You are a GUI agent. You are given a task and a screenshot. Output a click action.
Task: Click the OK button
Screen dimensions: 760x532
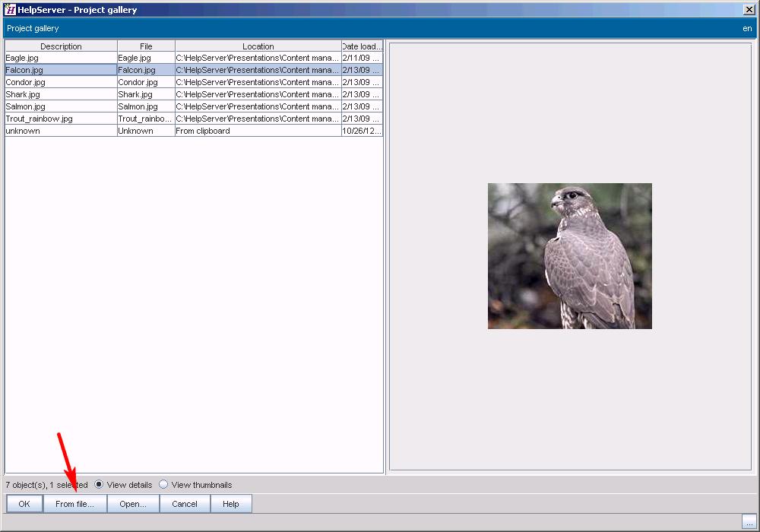pos(24,504)
